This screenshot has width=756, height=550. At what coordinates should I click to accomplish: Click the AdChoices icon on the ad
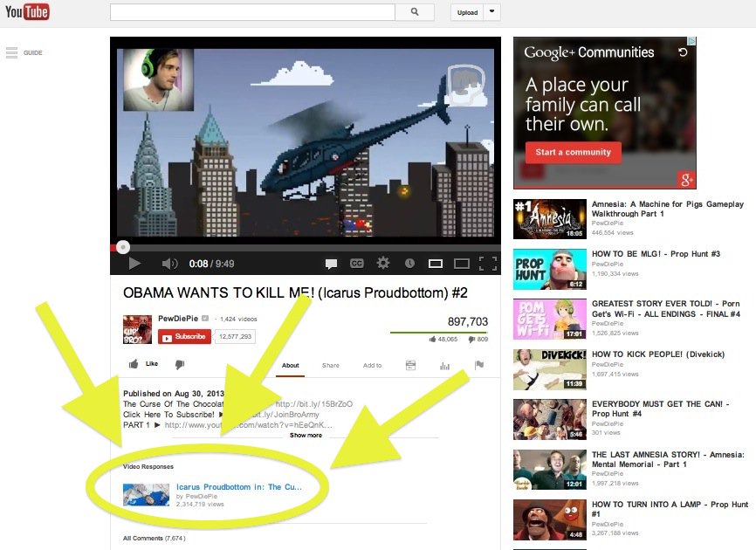tap(691, 41)
